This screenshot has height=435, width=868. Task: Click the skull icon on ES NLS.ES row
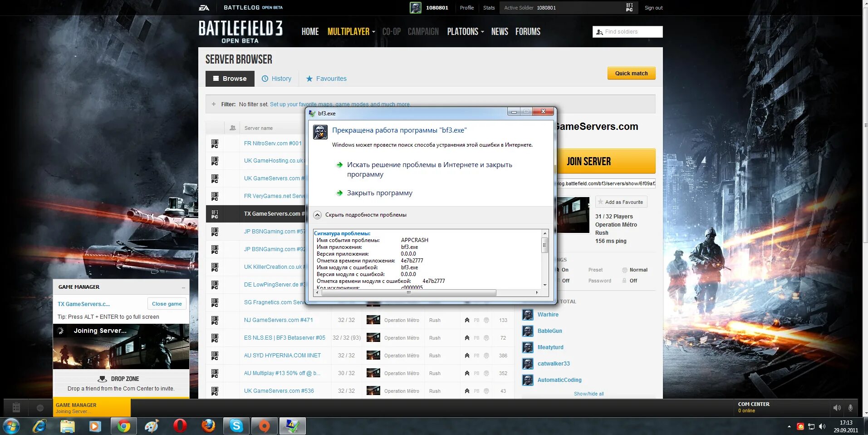tap(486, 338)
